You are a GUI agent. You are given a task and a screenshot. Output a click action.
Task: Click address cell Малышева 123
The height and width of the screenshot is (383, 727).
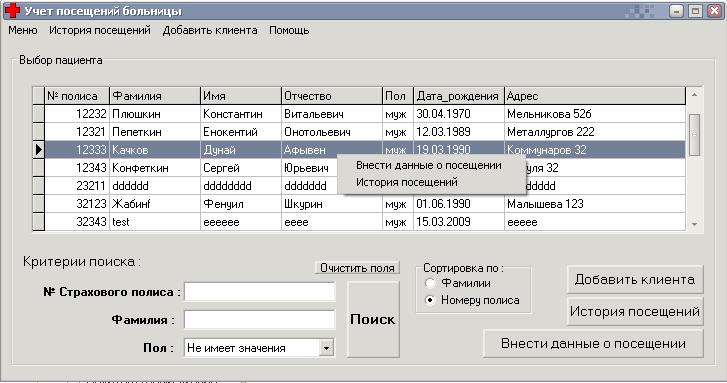tap(595, 204)
